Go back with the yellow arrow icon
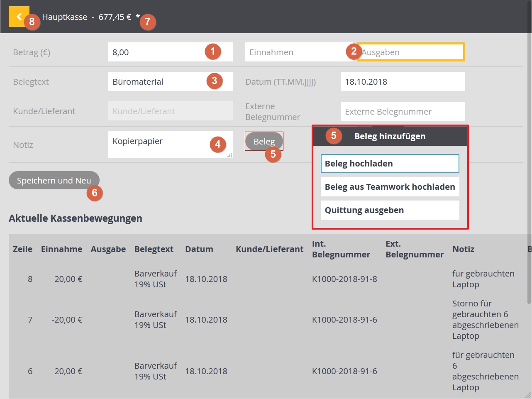The width and height of the screenshot is (532, 399). [x=19, y=17]
